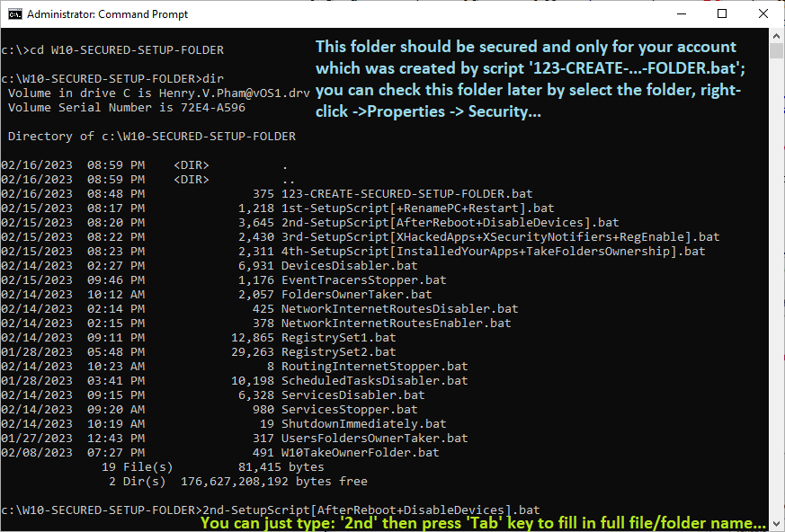Click the scrollbar down arrow
This screenshot has width=785, height=532.
[777, 524]
